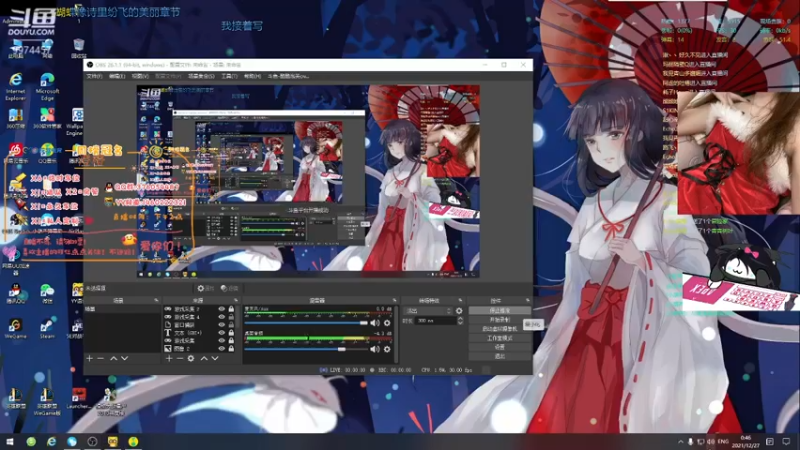Add a new scene with the Scenes plus icon

click(x=89, y=359)
